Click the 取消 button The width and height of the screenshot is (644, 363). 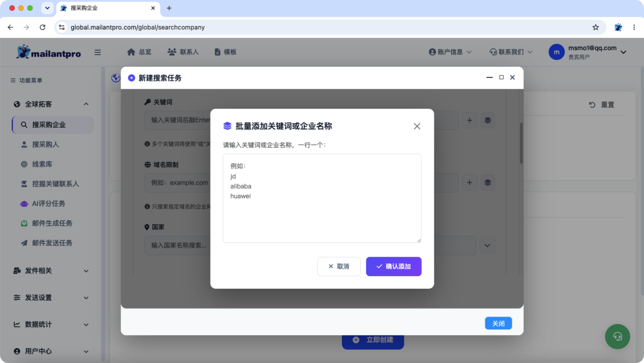pyautogui.click(x=339, y=266)
